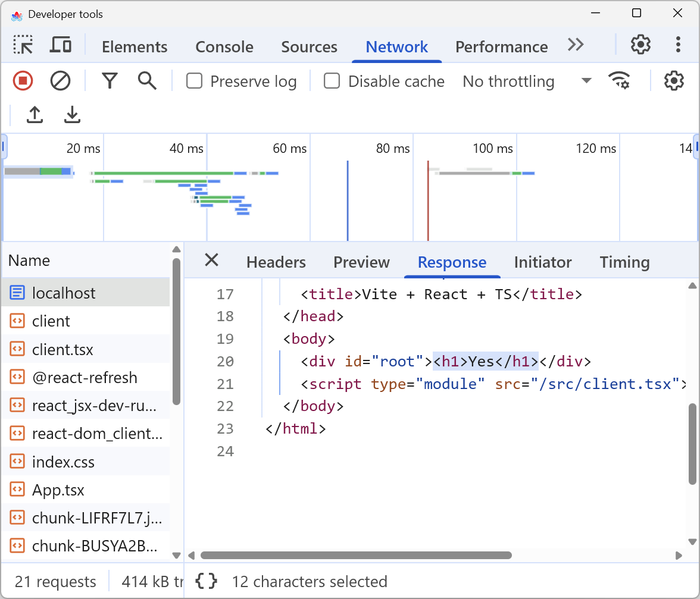Click the response horizontal scrollbar thumb
700x599 pixels.
[356, 556]
